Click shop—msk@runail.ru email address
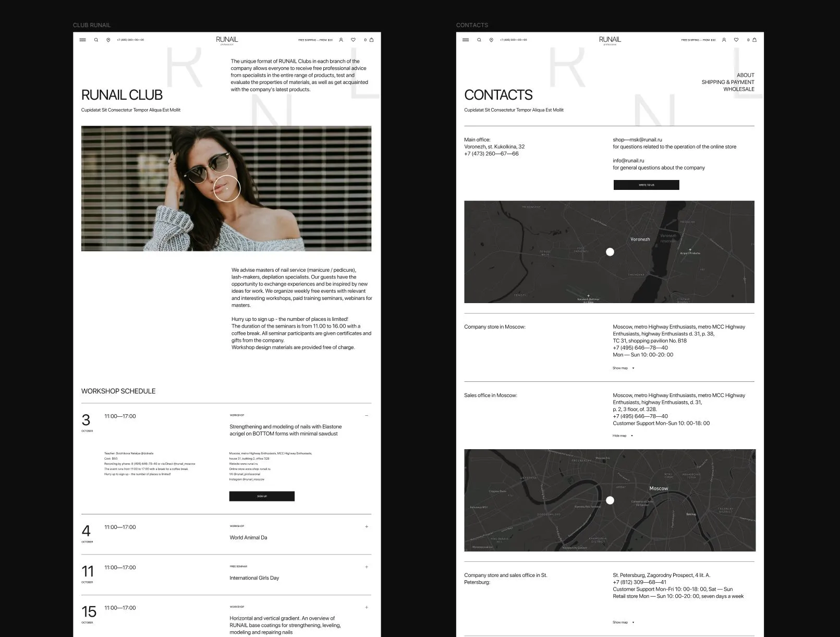 [637, 140]
